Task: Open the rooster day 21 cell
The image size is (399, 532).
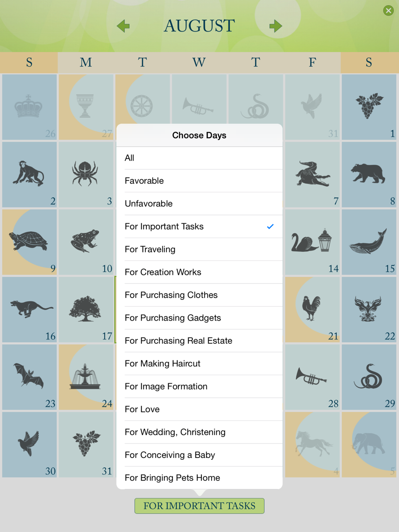Action: point(312,309)
